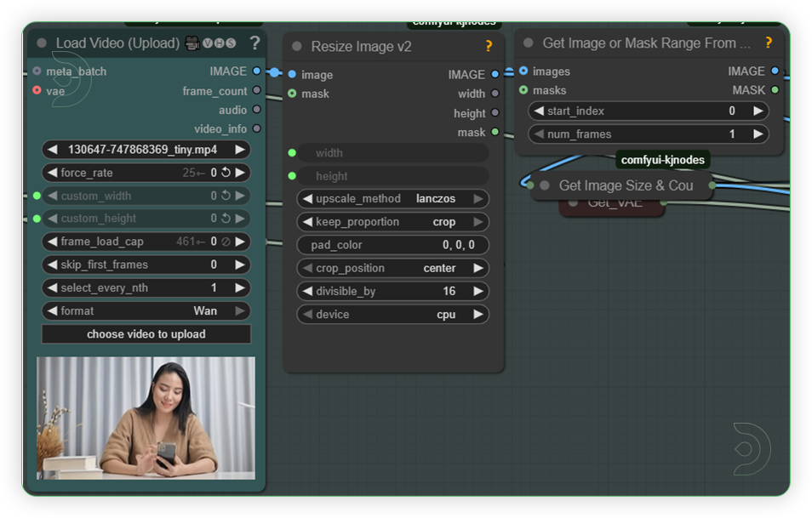Viewport: 812px width, 518px height.
Task: Increase start_index value
Action: [758, 111]
